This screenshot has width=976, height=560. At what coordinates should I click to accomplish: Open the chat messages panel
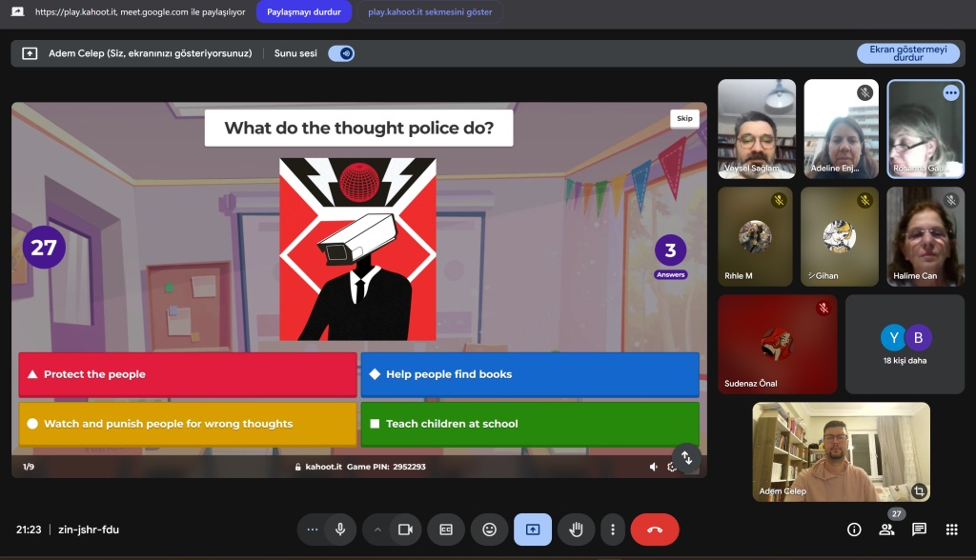coord(919,530)
